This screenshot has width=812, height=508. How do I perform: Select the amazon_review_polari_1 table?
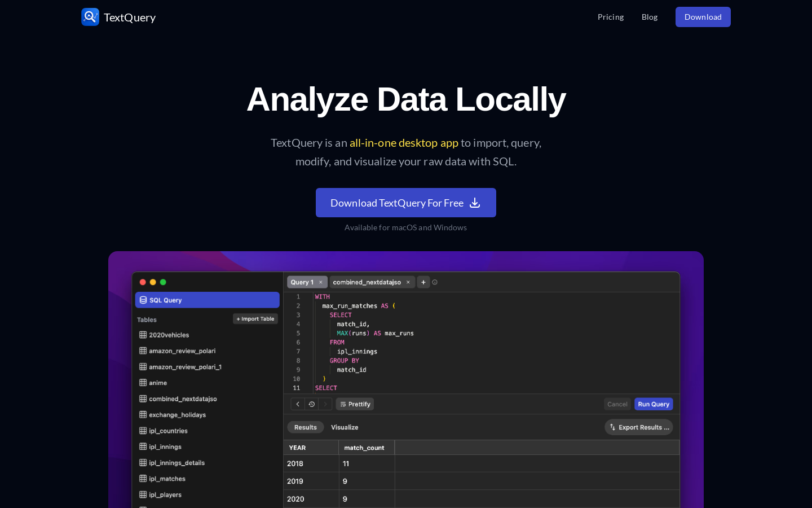click(x=185, y=367)
